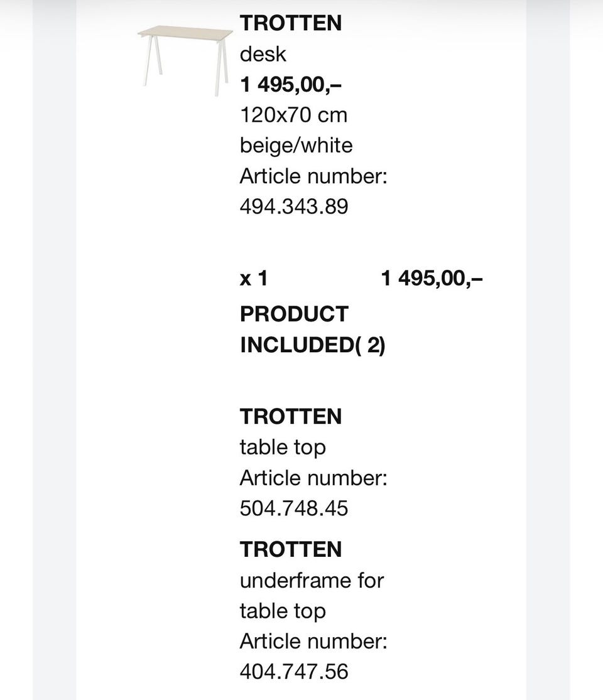The height and width of the screenshot is (700, 603).
Task: Click the table top Article number label
Action: click(x=313, y=478)
